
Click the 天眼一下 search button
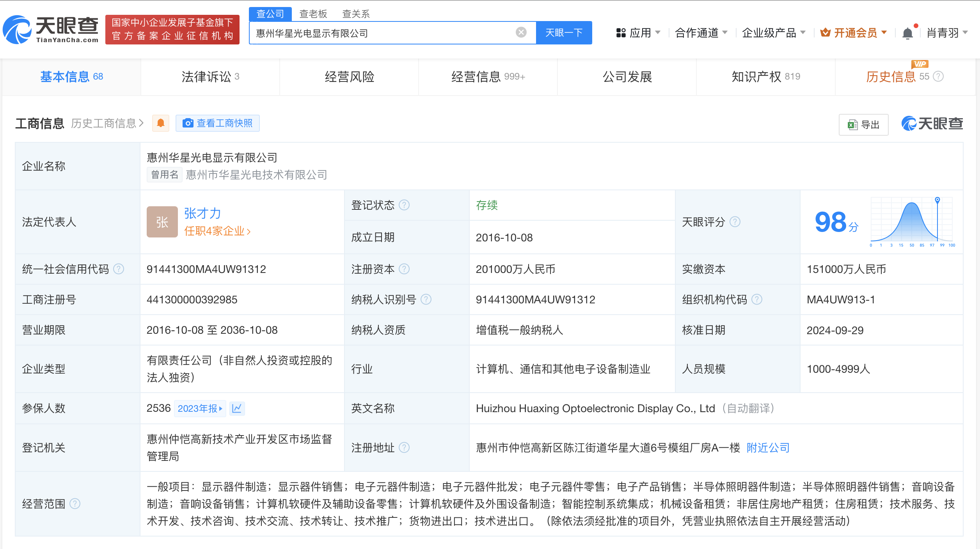[564, 33]
